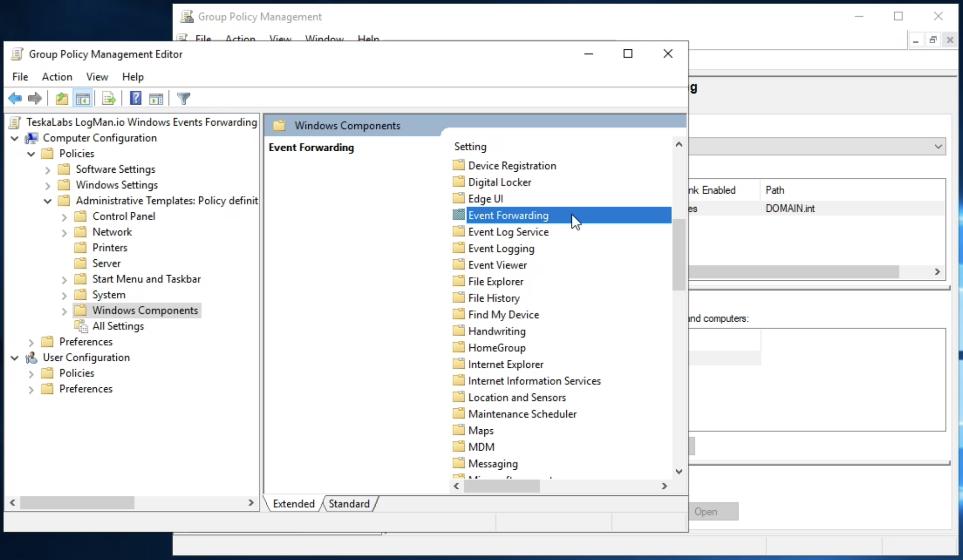963x560 pixels.
Task: Open the Help menu in Editor
Action: (x=133, y=77)
